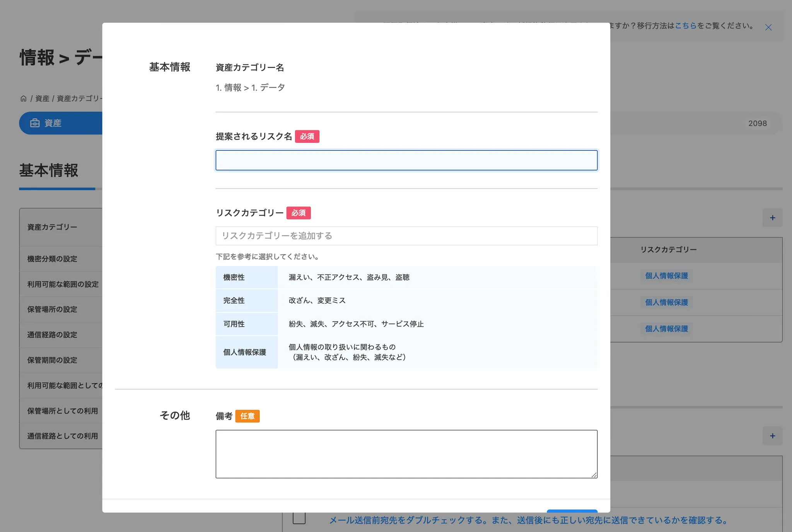Select 機密分類の設定 in side list

pos(52,259)
